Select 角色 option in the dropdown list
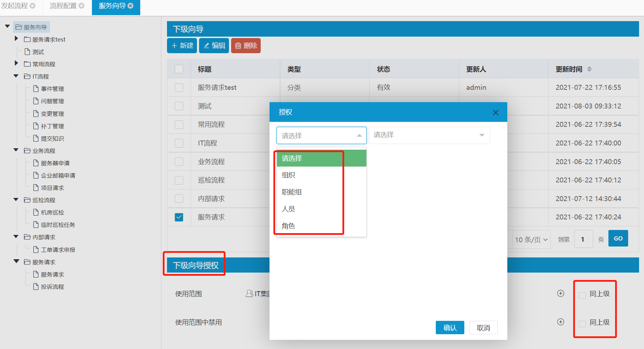The height and width of the screenshot is (349, 644). coord(288,226)
